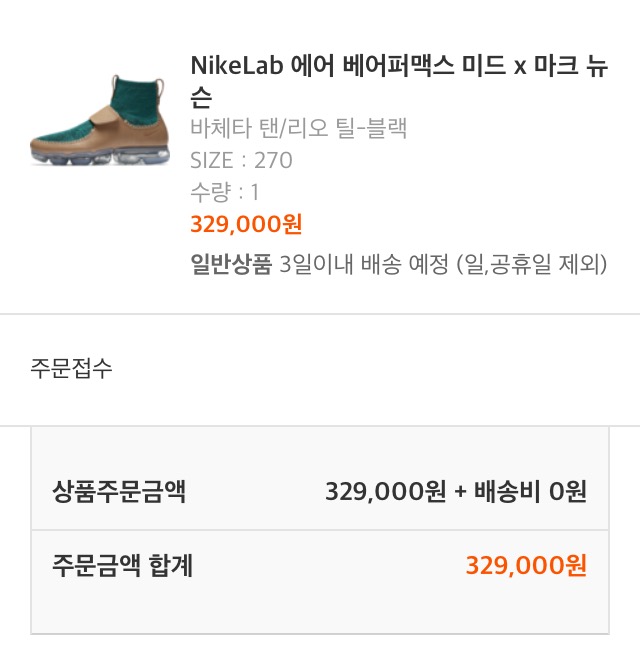The height and width of the screenshot is (647, 640).
Task: Click the orange total in 주문금액 합계 row
Action: (526, 566)
